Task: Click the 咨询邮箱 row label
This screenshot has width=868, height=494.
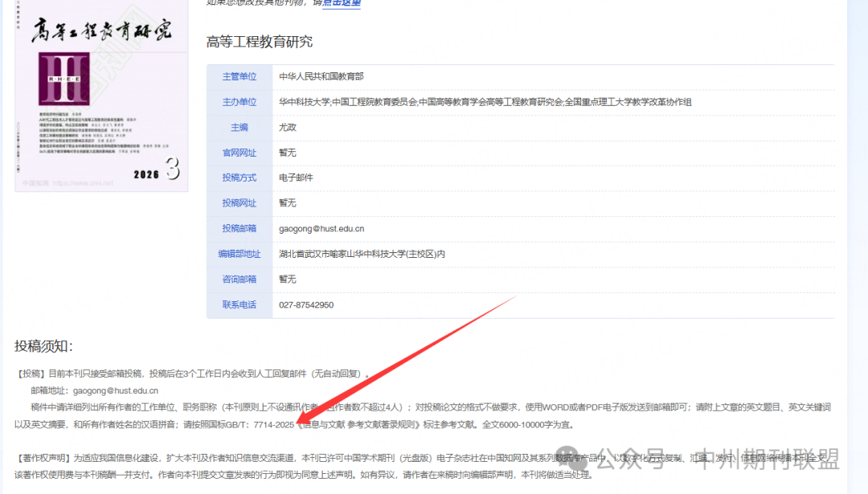Action: coord(240,280)
